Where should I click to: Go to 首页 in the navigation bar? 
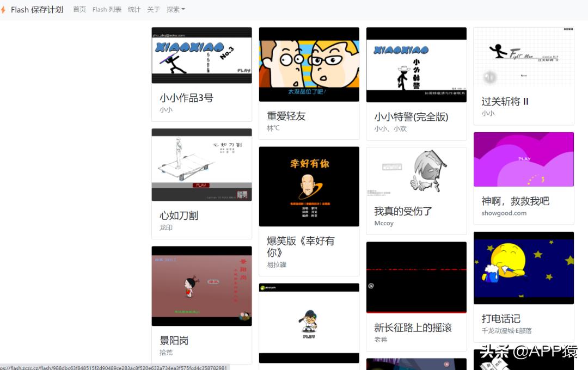click(79, 9)
